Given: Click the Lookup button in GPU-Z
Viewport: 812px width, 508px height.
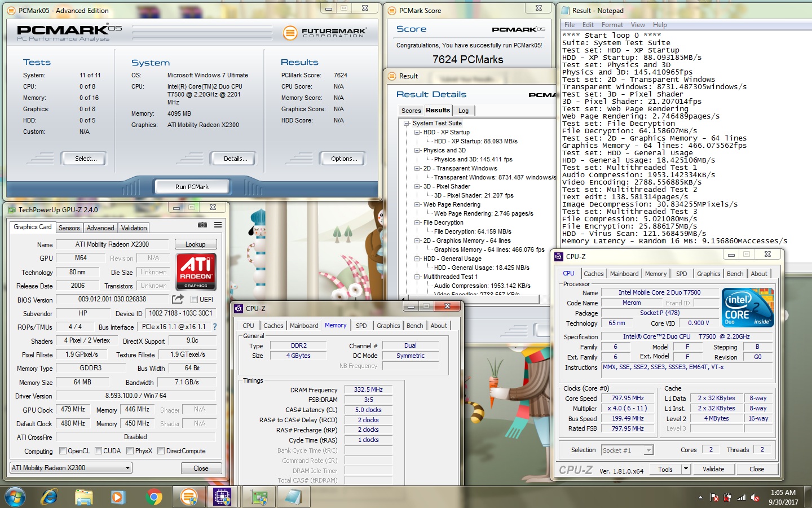Looking at the screenshot, I should click(x=195, y=244).
